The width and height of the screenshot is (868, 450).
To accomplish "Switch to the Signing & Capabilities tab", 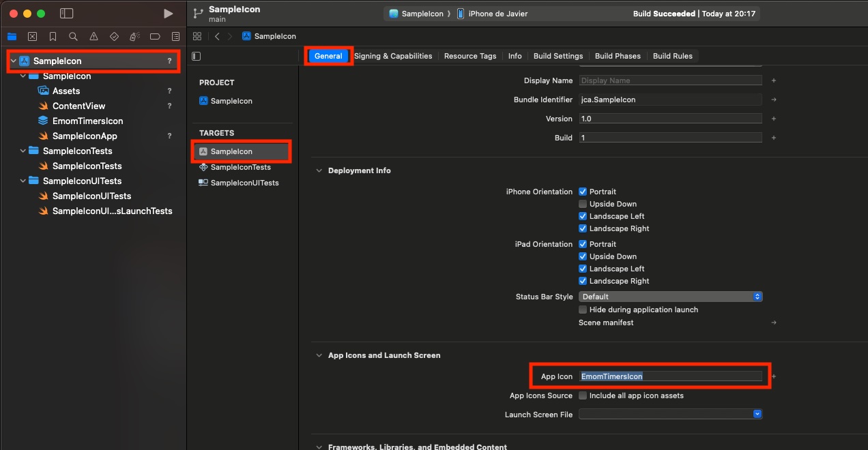I will (x=394, y=56).
